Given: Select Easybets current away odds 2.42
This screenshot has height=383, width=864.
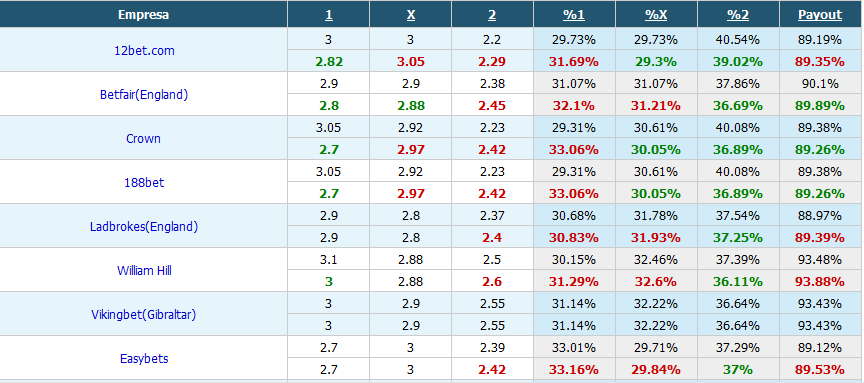Looking at the screenshot, I should pos(492,370).
